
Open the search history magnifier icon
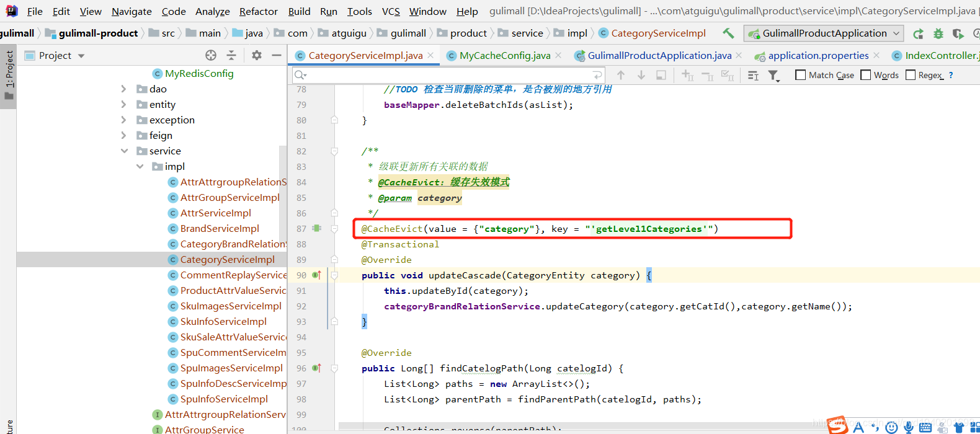pos(301,75)
